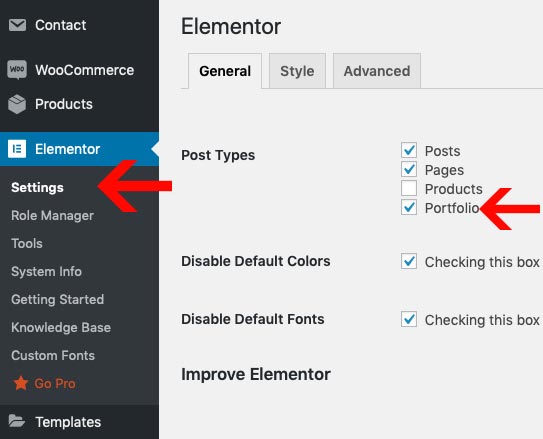Click the Contact envelope icon

click(17, 25)
